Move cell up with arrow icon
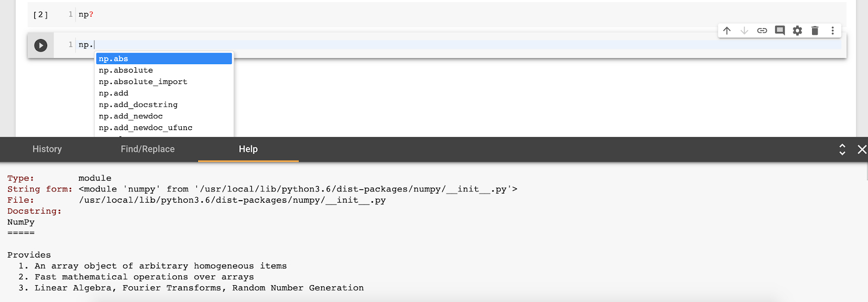This screenshot has height=302, width=868. [727, 31]
